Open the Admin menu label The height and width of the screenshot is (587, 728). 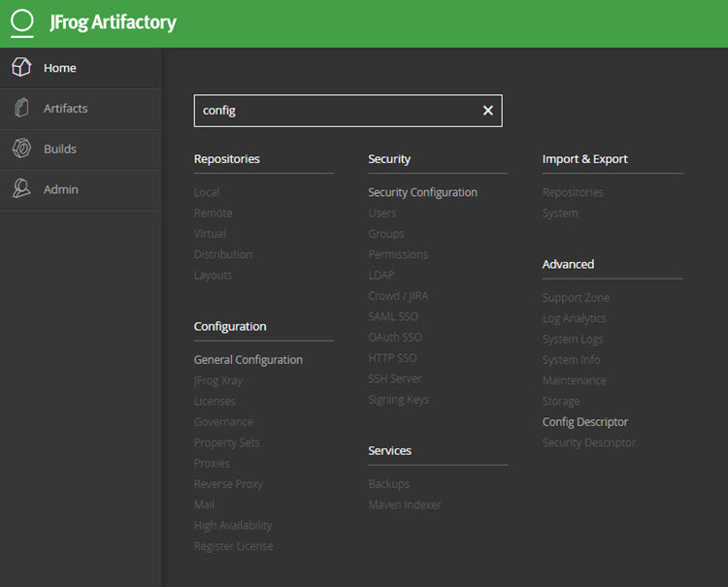click(61, 190)
